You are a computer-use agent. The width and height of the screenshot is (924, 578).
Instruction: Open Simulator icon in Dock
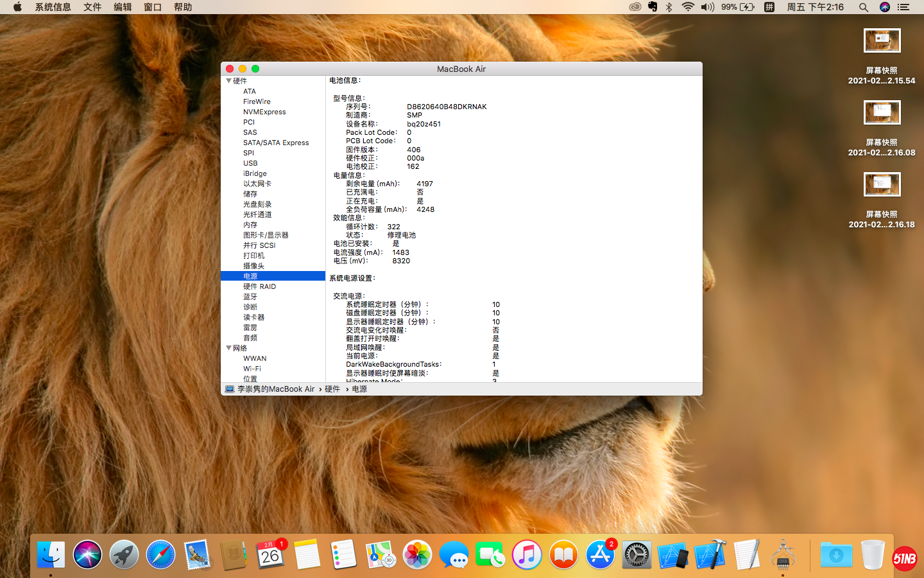(674, 555)
